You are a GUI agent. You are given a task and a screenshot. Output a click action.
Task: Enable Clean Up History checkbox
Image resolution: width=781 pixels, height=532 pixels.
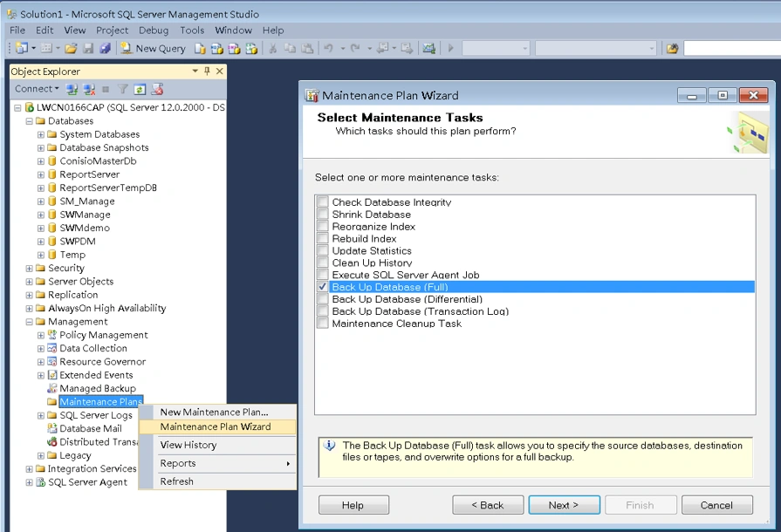click(x=323, y=263)
